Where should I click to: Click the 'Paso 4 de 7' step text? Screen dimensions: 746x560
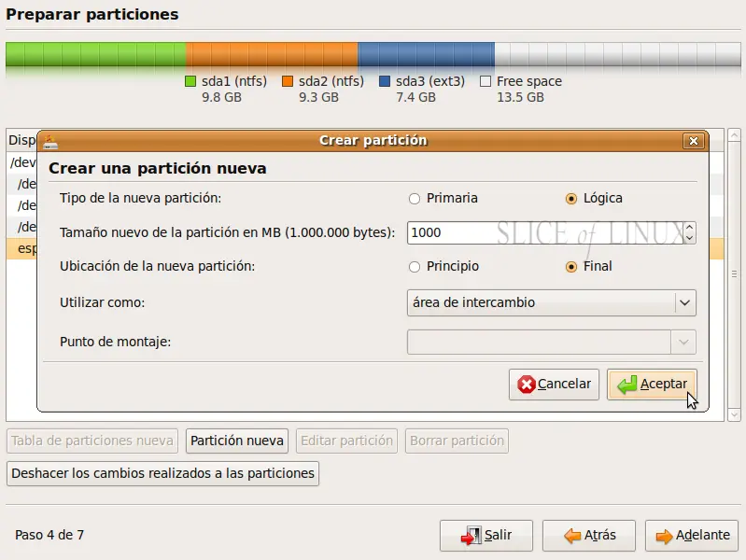point(49,535)
